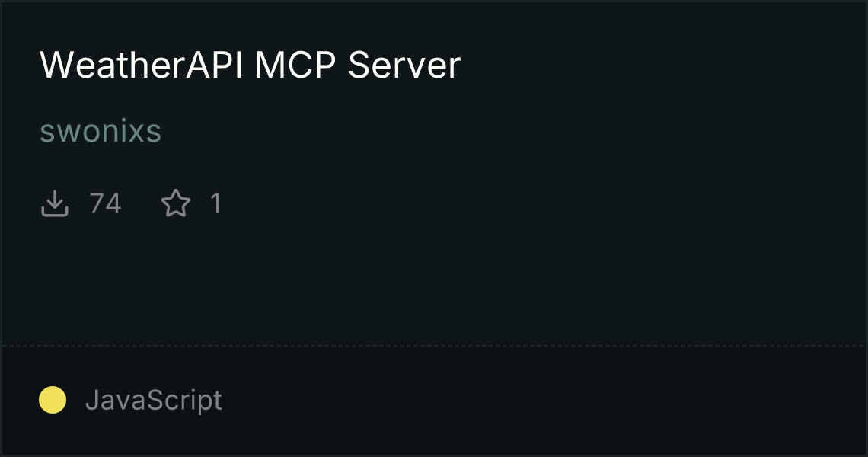
Task: Click the star count 1
Action: [x=216, y=203]
